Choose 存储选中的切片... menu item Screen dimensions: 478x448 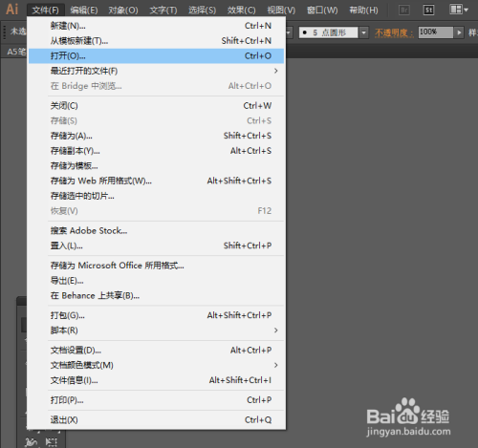point(156,196)
